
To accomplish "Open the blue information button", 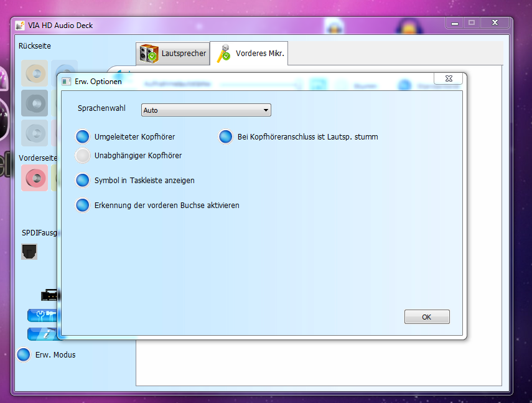I will point(42,334).
